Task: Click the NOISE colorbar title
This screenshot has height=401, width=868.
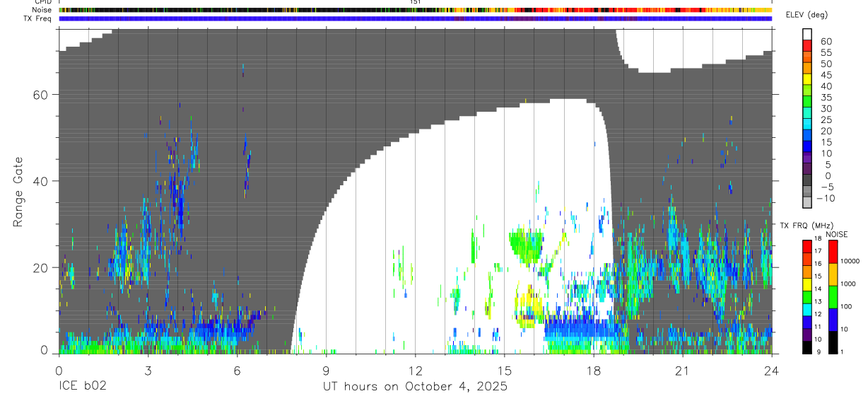Action: [x=836, y=234]
